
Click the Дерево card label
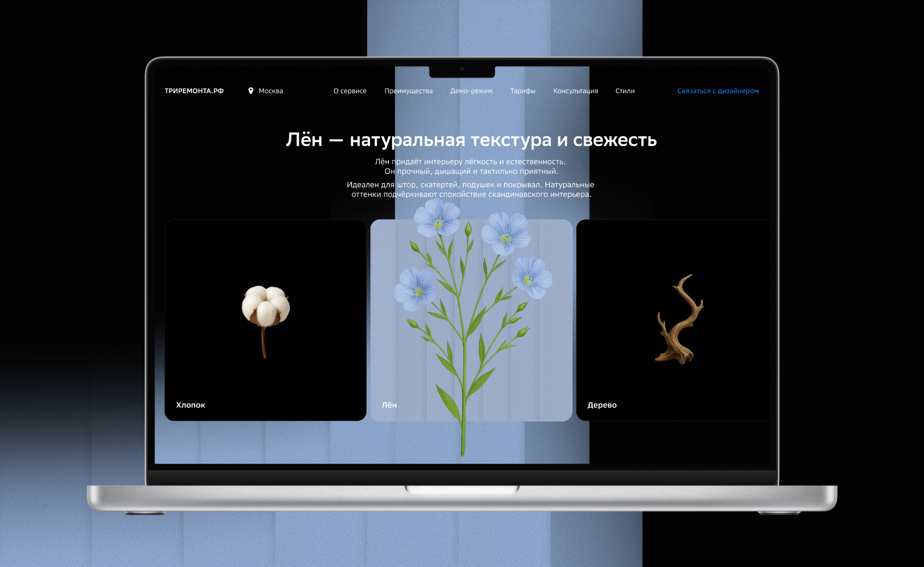[x=602, y=405]
